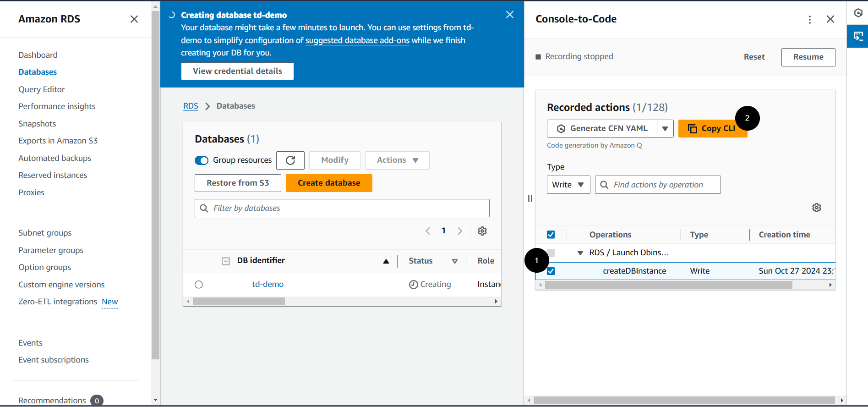Image resolution: width=868 pixels, height=407 pixels.
Task: Click the Console-to-Code side tab icon
Action: [x=858, y=36]
